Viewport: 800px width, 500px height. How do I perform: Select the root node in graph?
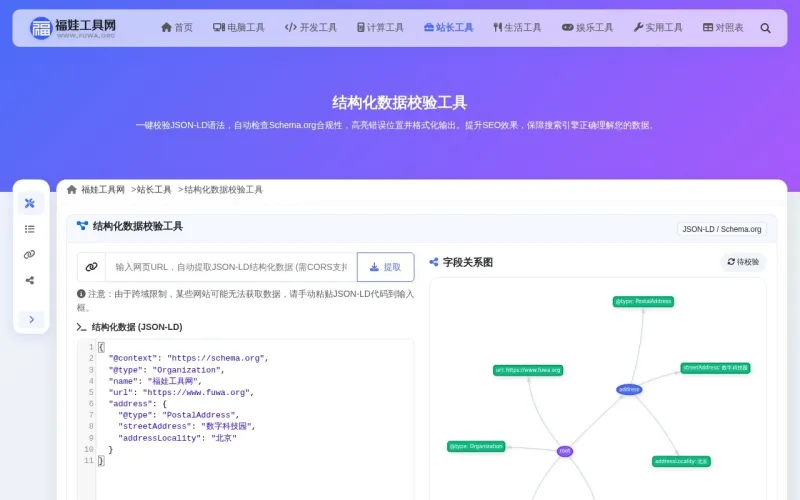click(565, 451)
